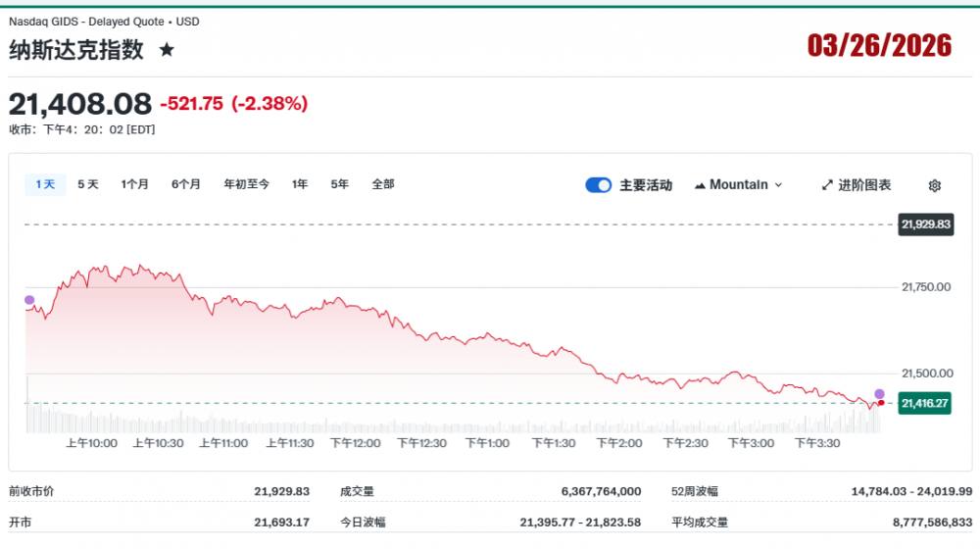Show the 1个月 chart range
980x549 pixels.
tap(135, 184)
